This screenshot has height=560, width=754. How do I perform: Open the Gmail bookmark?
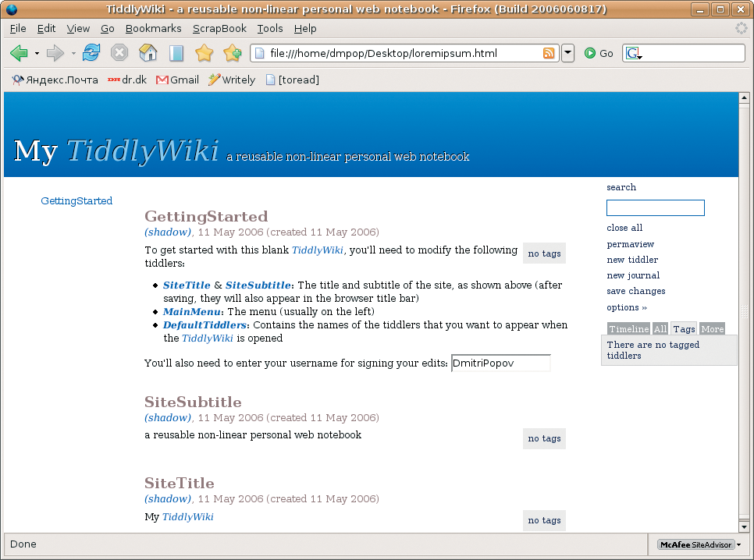pos(177,80)
